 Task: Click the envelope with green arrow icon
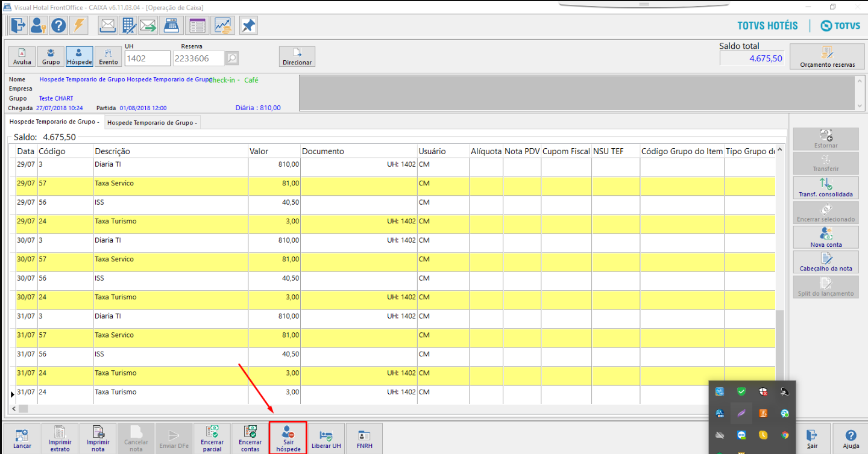[148, 25]
